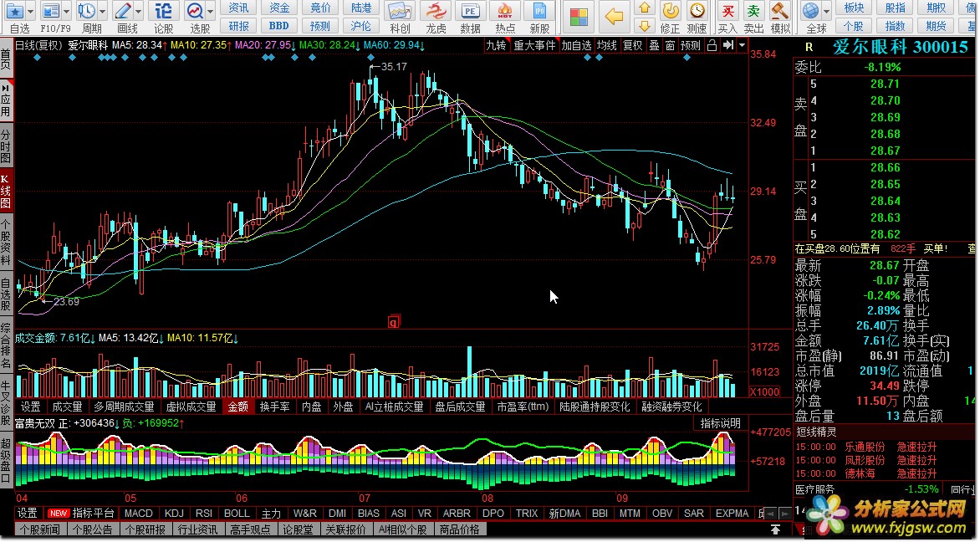Open the 科创 board icon

click(x=400, y=11)
